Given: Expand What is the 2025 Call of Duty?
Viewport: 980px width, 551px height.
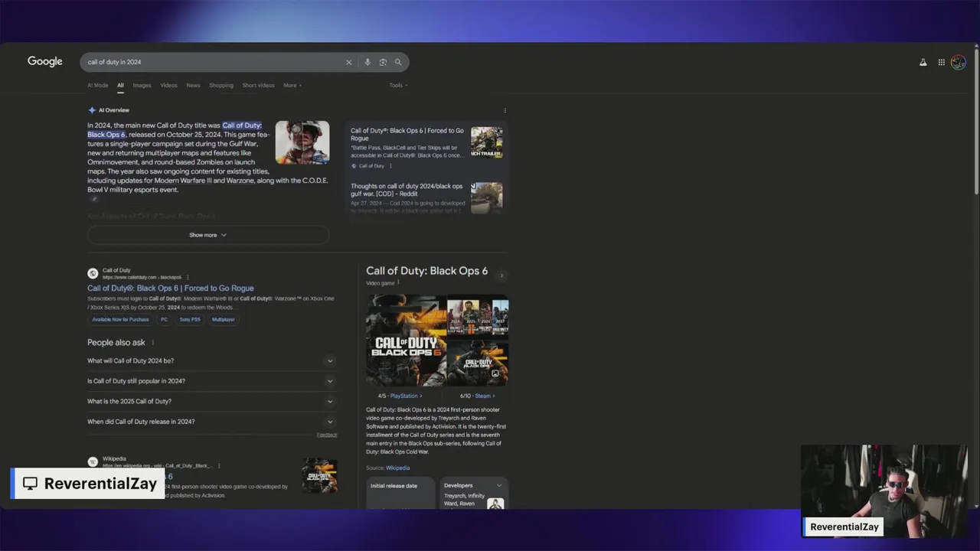Looking at the screenshot, I should 212,401.
